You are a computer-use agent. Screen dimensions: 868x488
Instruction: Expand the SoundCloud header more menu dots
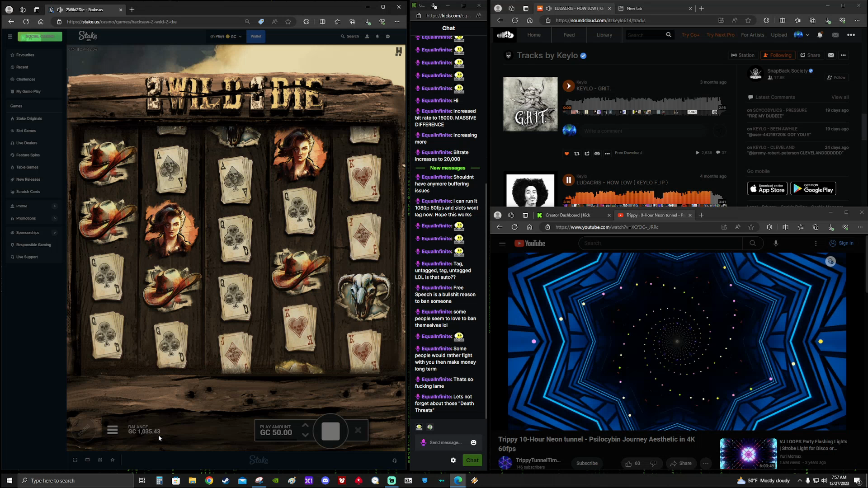click(x=851, y=35)
